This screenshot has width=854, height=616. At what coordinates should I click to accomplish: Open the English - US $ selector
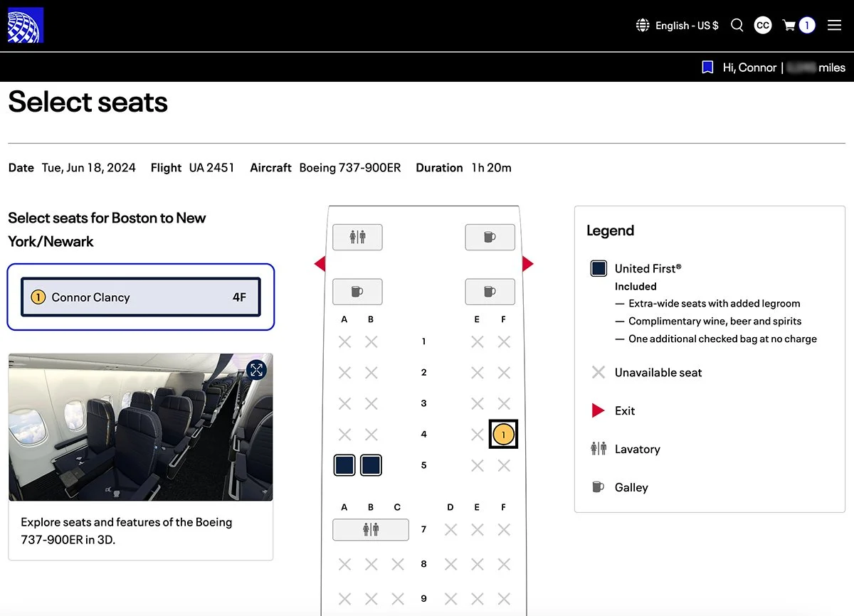[x=687, y=26]
